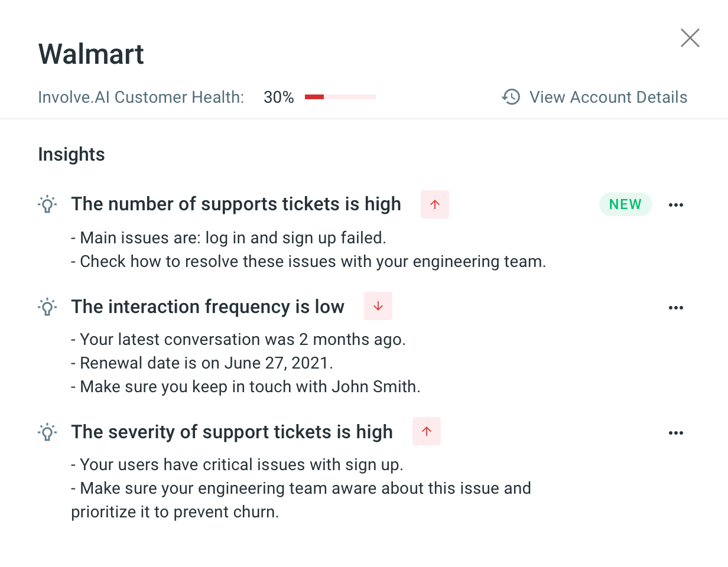Screen dimensions: 728x567
Task: Click the 30% customer health value
Action: [279, 97]
